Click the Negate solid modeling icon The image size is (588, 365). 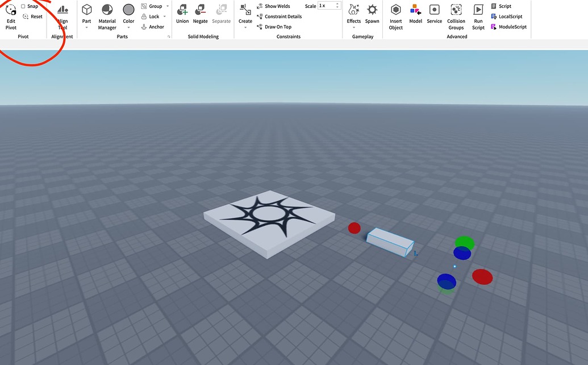coord(200,13)
